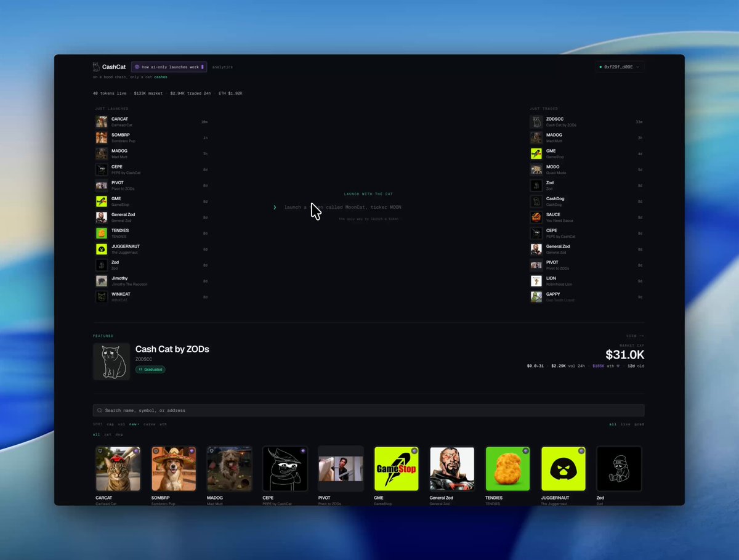Open the LION token icon in Just Traded

click(x=536, y=281)
